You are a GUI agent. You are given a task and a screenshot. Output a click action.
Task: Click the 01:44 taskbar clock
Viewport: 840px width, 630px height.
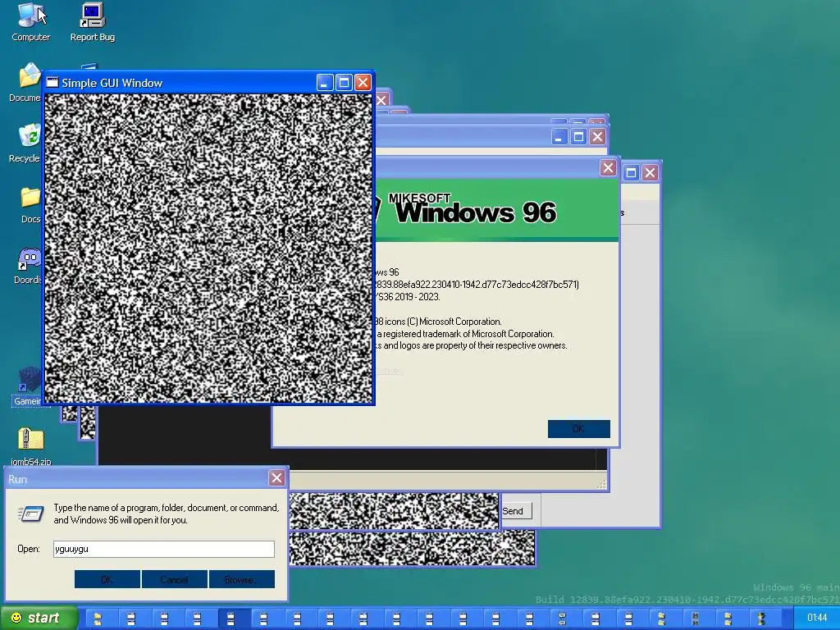(817, 619)
